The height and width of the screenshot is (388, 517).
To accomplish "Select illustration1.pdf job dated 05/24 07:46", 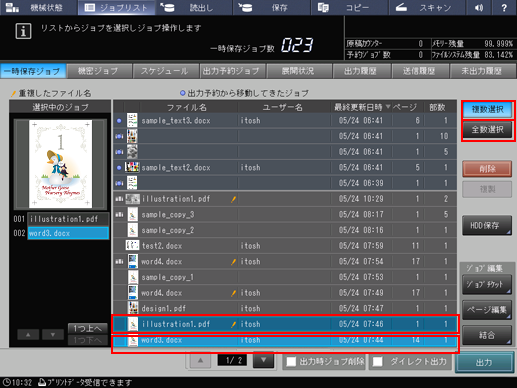I will pyautogui.click(x=285, y=324).
